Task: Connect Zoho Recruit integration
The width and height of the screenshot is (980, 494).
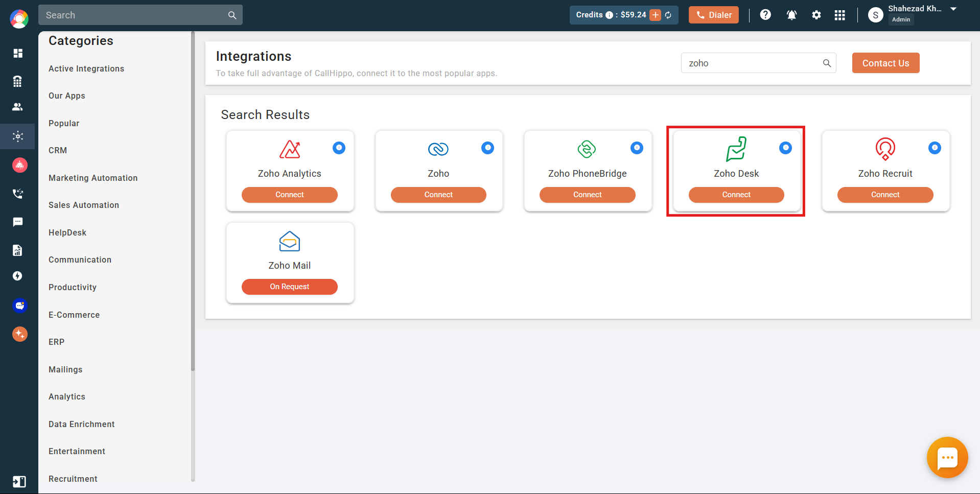Action: [885, 195]
